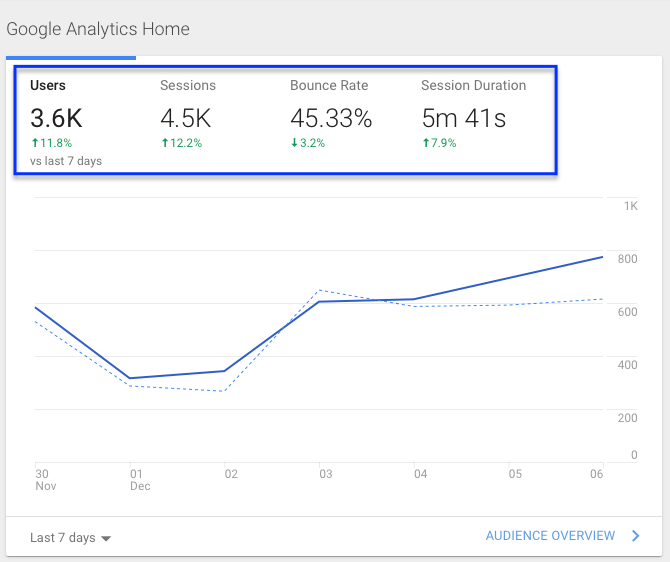
Task: Click the 12.2% sessions increase indicator
Action: (182, 143)
